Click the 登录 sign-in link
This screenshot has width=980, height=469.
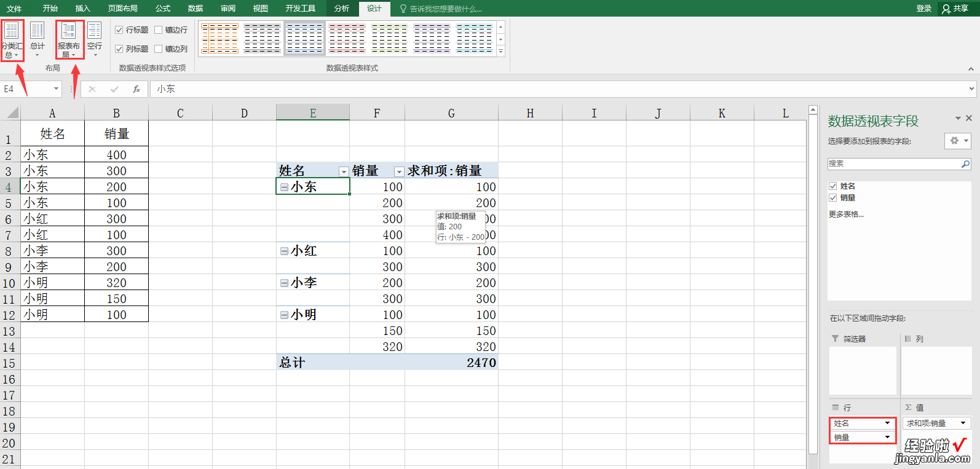[x=923, y=9]
